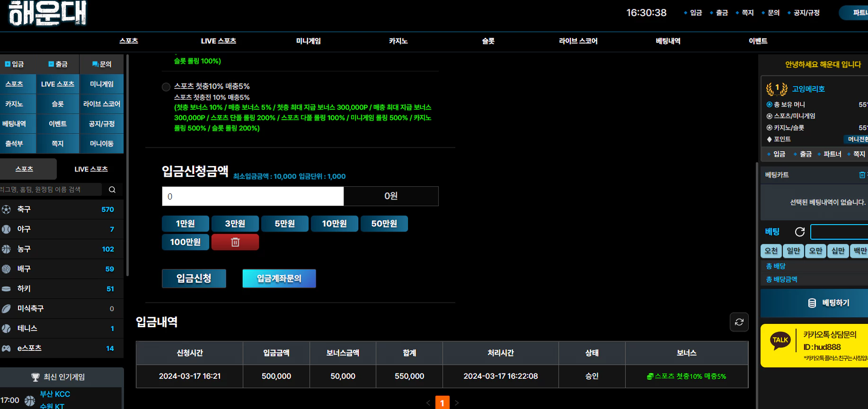
Task: Click the 십만 bet amount chip
Action: [x=838, y=251]
